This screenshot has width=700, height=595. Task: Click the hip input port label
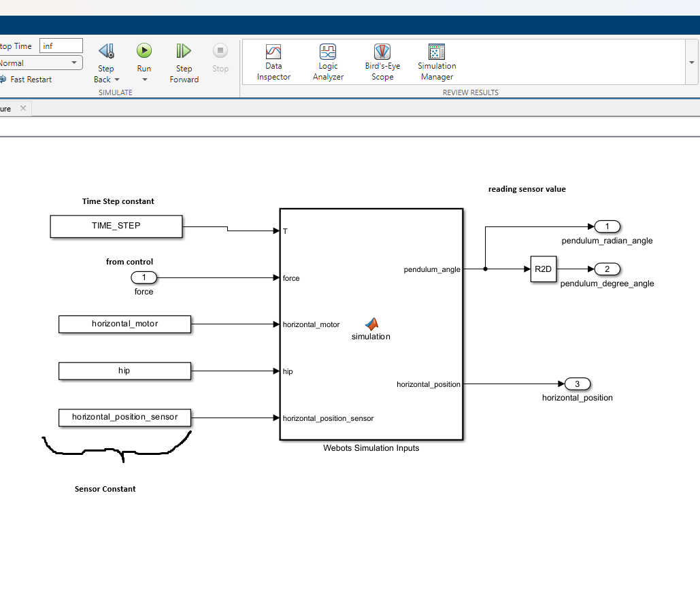click(288, 371)
